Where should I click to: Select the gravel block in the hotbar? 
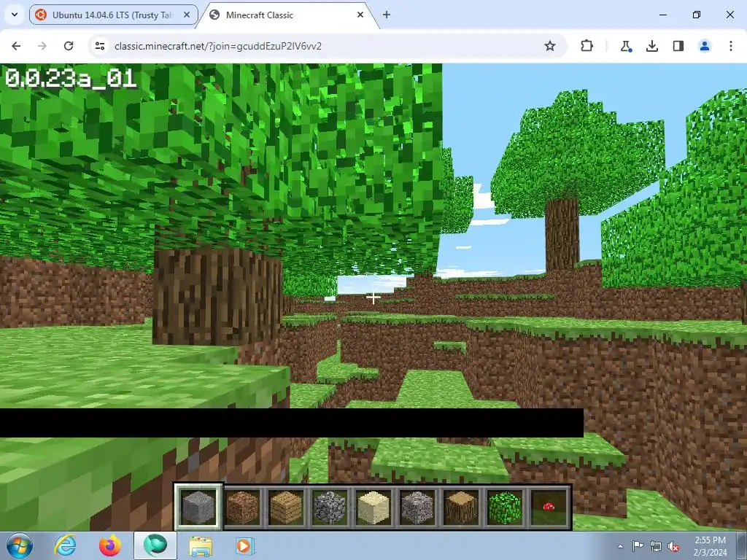click(417, 507)
